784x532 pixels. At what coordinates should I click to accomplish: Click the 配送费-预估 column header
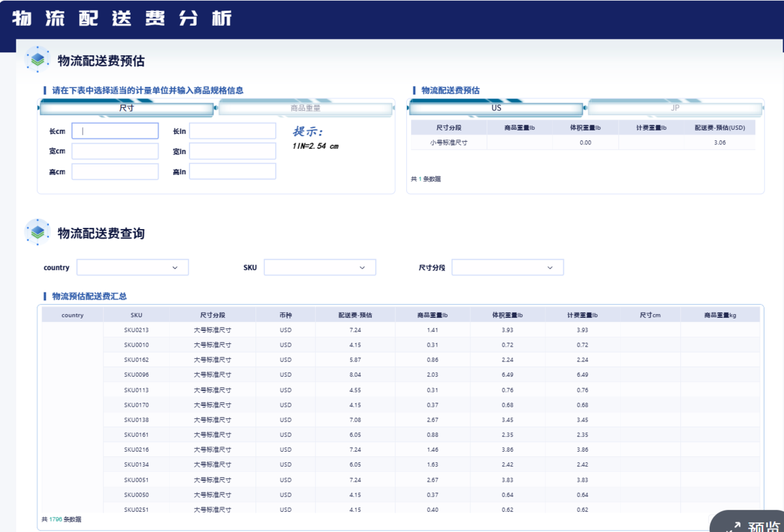355,315
